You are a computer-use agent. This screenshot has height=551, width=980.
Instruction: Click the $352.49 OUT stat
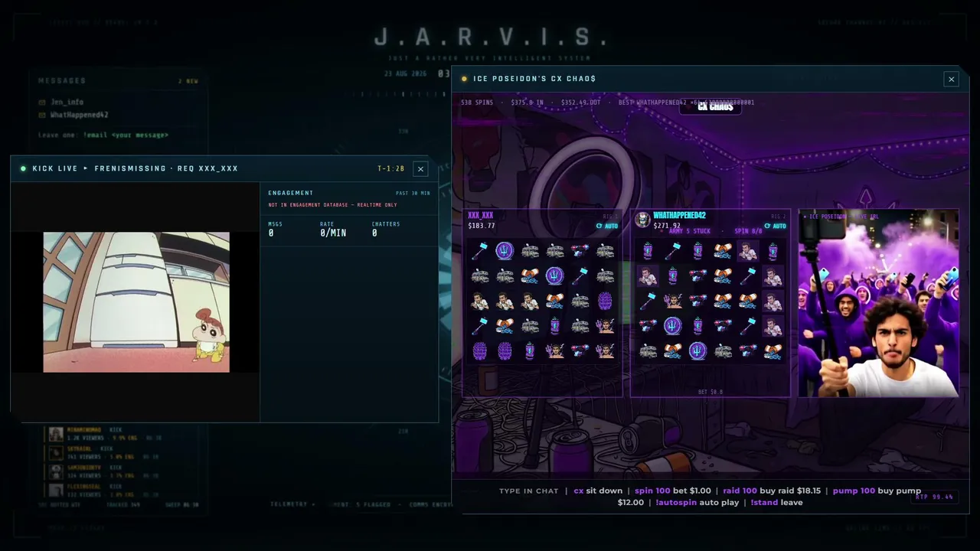pos(581,103)
